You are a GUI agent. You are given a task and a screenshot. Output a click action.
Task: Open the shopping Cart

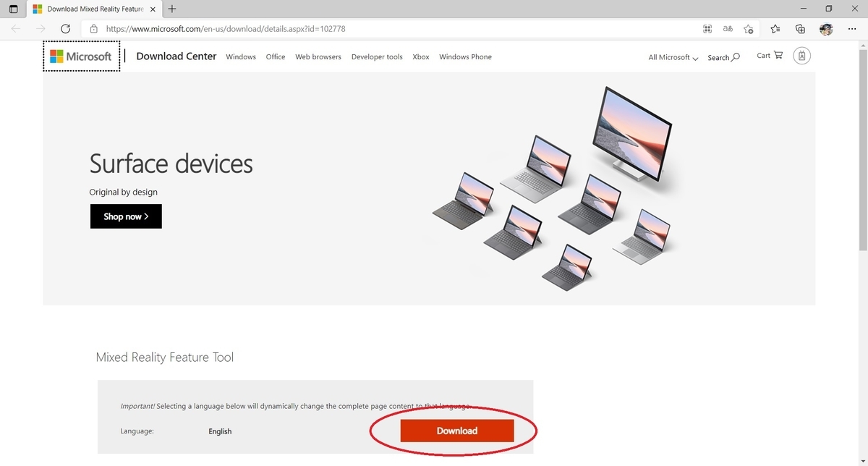(770, 56)
